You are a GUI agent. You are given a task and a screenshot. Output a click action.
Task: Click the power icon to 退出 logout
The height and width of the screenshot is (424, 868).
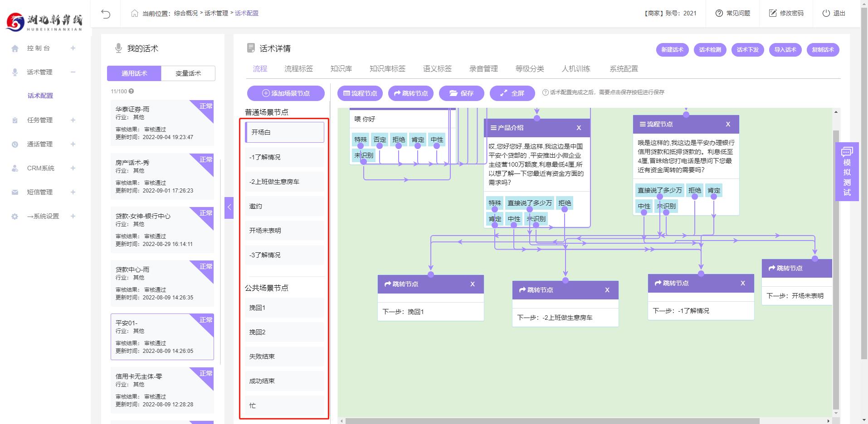point(825,13)
